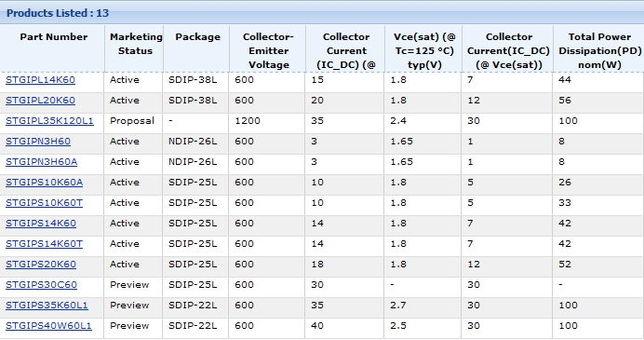Open the STGIPS30C60 part link
The image size is (644, 340).
pos(42,285)
